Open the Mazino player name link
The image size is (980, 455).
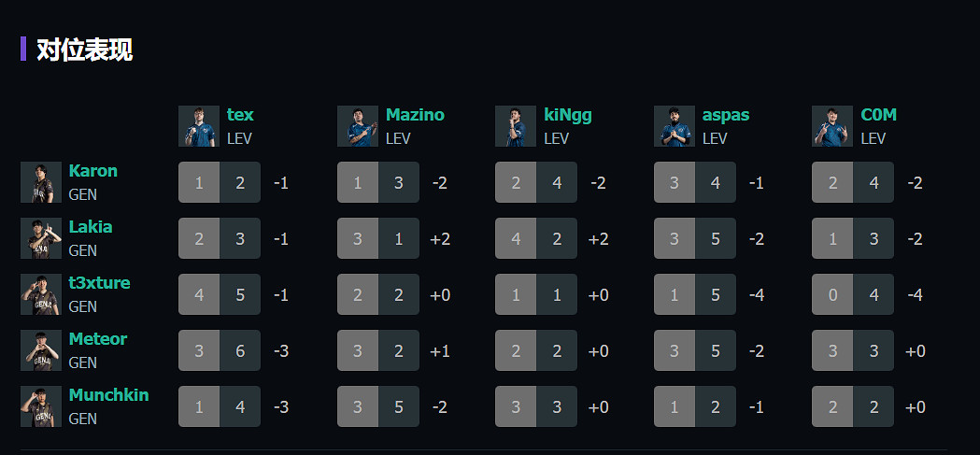point(415,115)
